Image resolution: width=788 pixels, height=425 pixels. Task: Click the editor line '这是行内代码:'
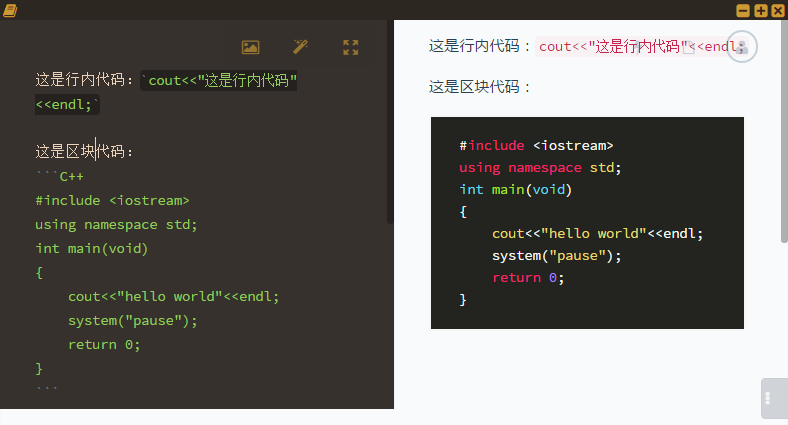(84, 80)
